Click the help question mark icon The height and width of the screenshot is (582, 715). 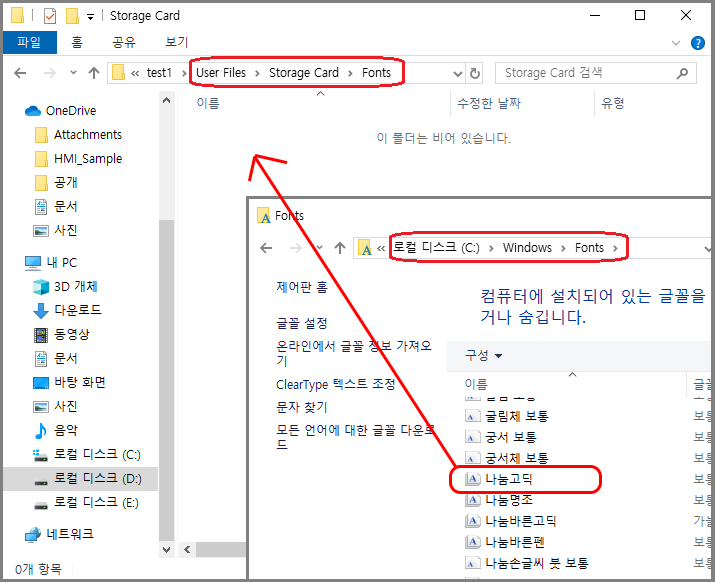697,43
